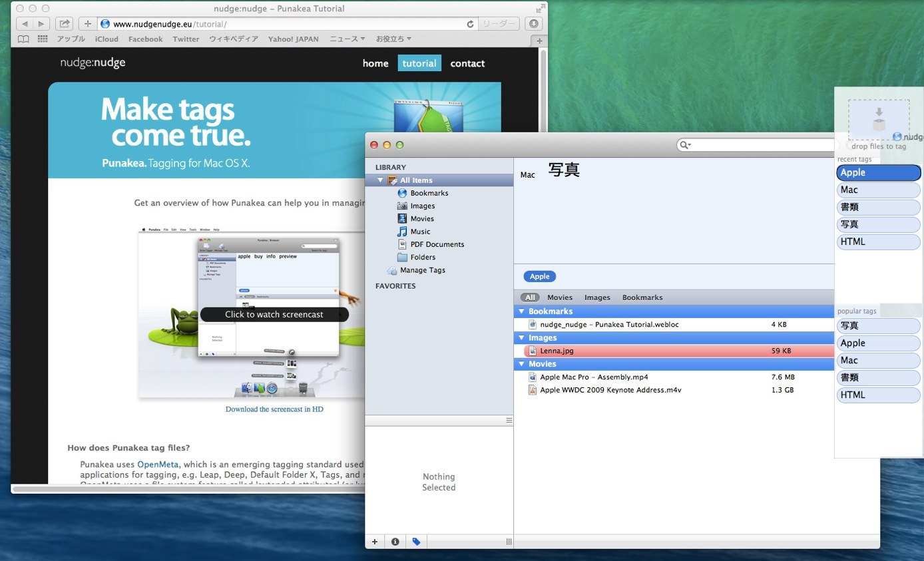Select Apple WWDC 2009 Keynote Address.m4v name
Screen dimensions: 924x561
point(610,390)
